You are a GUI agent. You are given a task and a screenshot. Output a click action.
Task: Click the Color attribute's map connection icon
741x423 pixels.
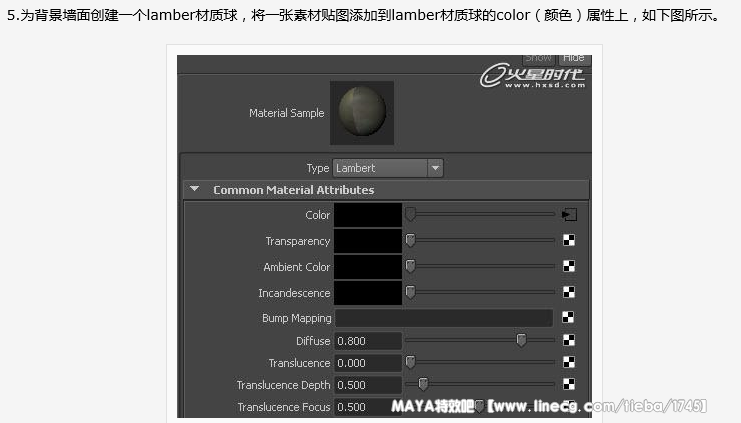569,214
